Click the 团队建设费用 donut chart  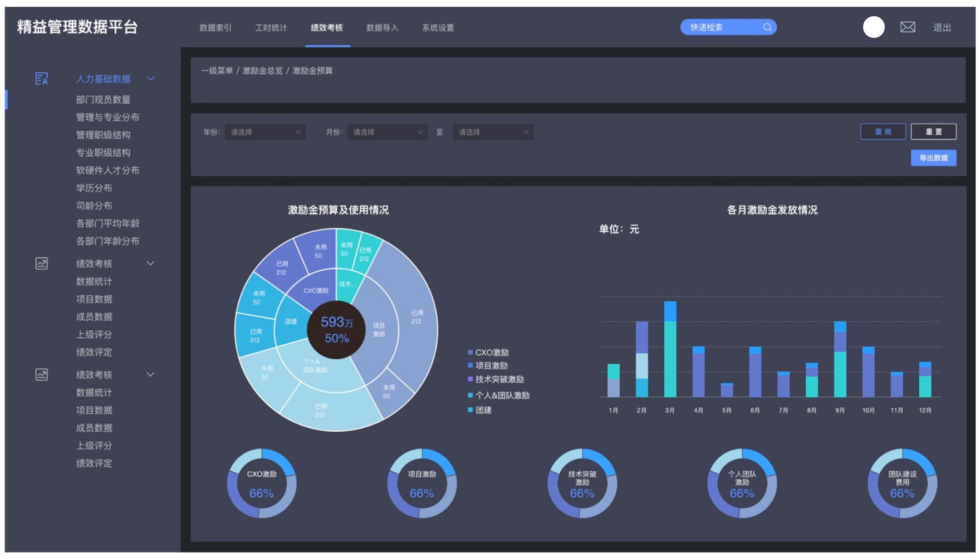902,483
